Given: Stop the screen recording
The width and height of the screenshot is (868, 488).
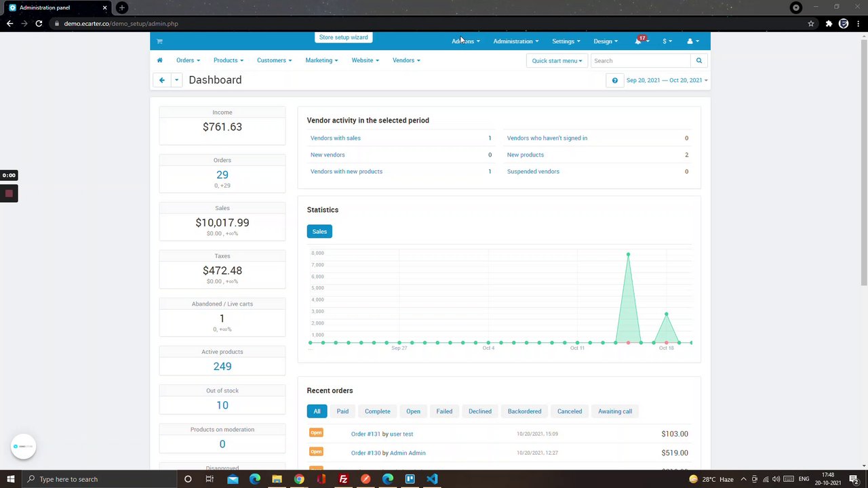Looking at the screenshot, I should click(x=9, y=194).
